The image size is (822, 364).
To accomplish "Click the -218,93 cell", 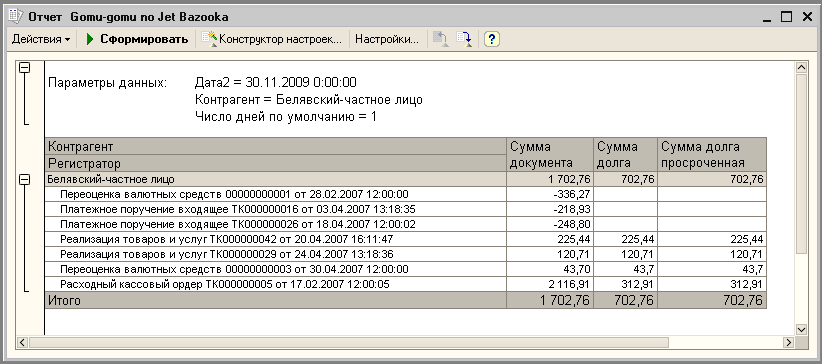I will pos(550,209).
